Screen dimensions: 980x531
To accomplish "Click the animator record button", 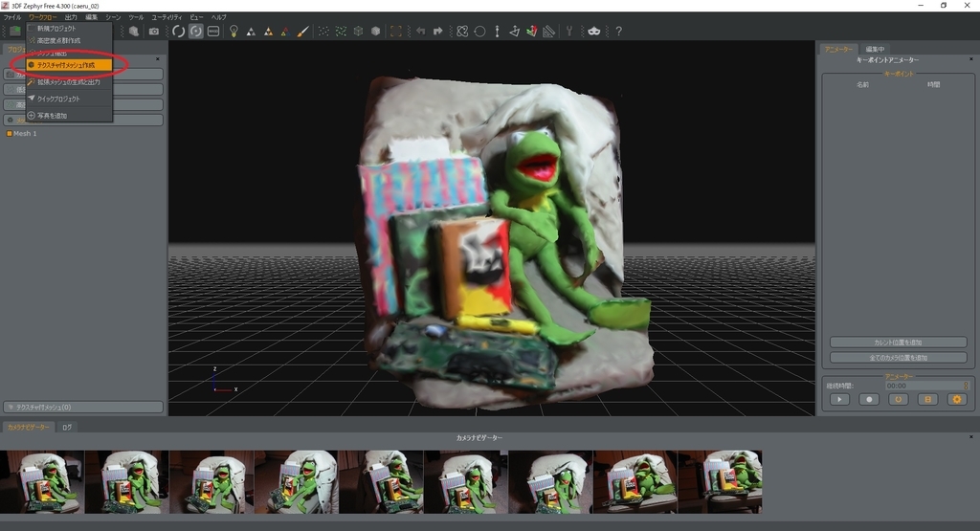I will (x=869, y=399).
